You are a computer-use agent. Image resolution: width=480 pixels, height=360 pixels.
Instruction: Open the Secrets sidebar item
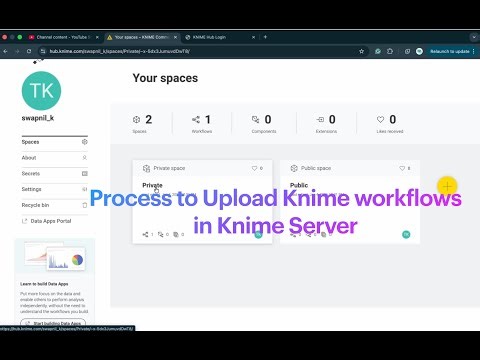(x=55, y=174)
